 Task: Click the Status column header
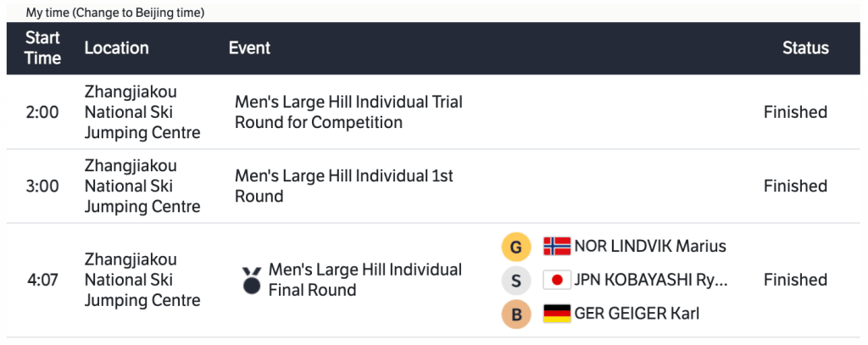805,48
